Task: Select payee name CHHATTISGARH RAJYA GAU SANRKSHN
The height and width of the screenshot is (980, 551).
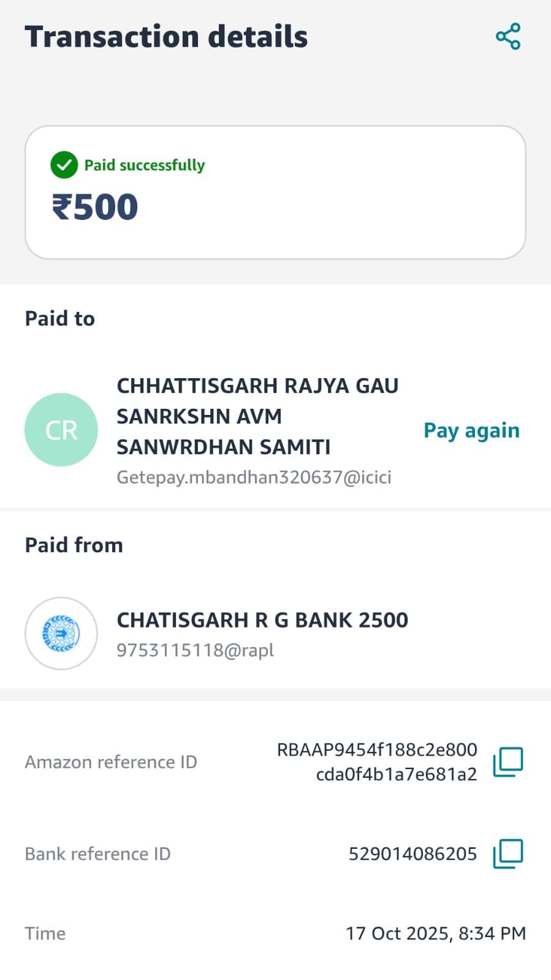Action: (x=257, y=416)
